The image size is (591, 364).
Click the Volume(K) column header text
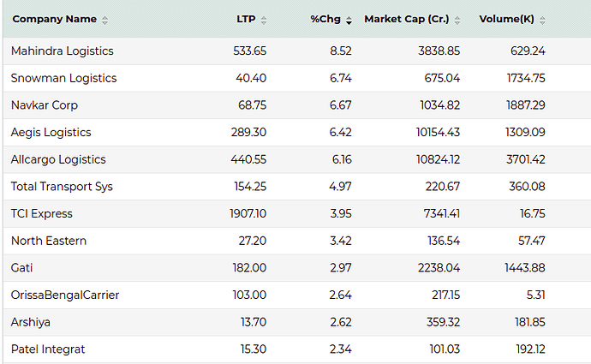coord(506,19)
